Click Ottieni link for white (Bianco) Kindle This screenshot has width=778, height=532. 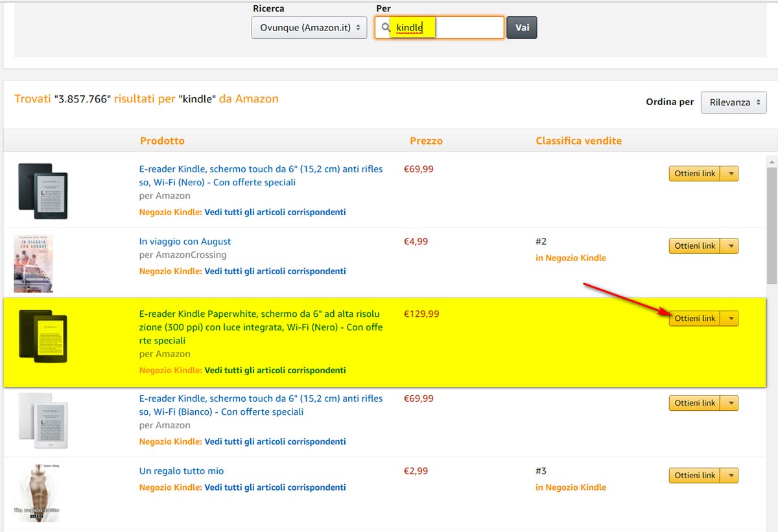[x=694, y=403]
